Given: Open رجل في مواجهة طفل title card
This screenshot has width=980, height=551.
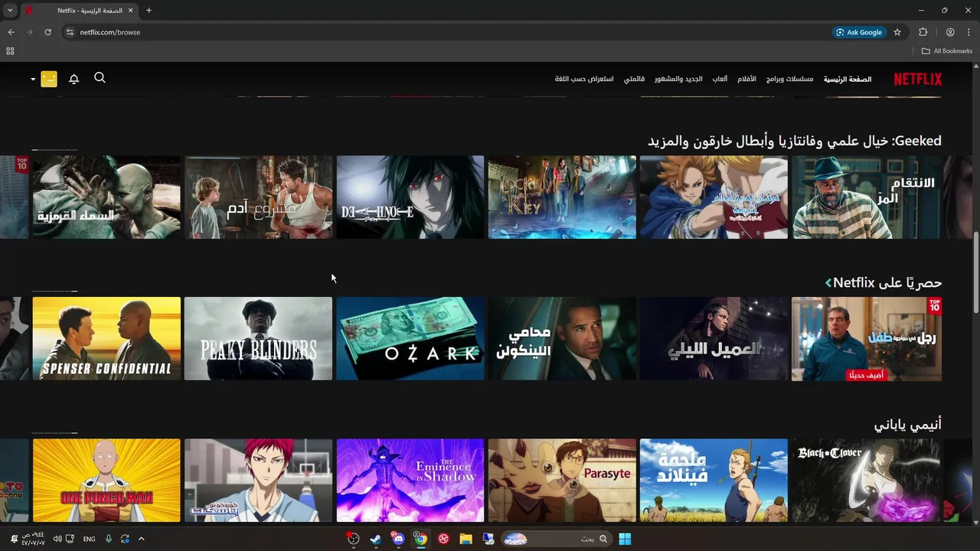Looking at the screenshot, I should point(865,339).
